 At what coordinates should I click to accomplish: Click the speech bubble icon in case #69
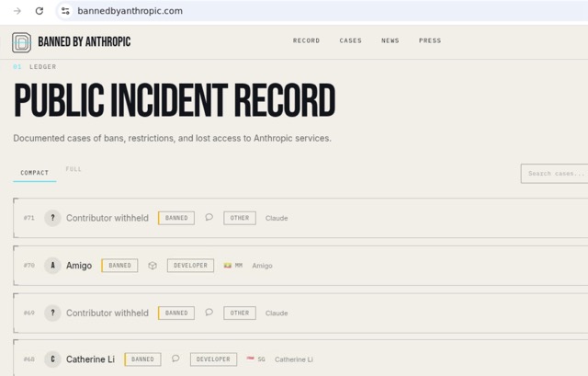(209, 313)
